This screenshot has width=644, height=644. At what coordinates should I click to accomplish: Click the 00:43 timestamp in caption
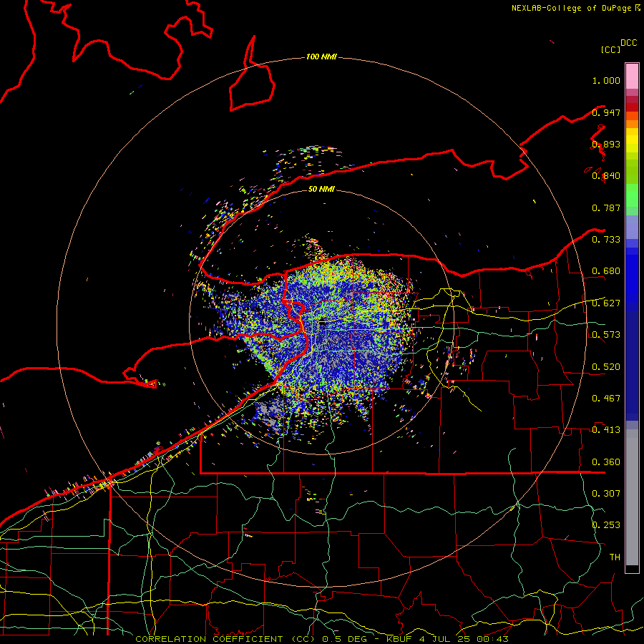pos(494,639)
